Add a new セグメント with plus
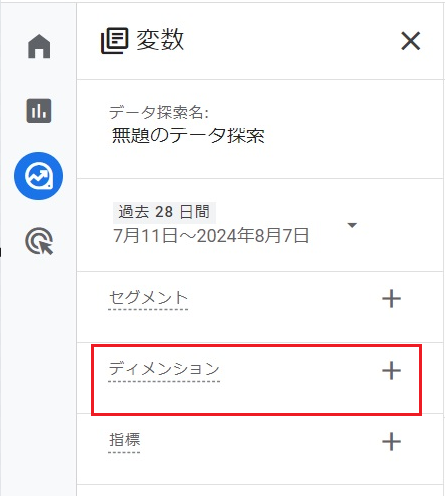The width and height of the screenshot is (445, 496). tap(391, 299)
